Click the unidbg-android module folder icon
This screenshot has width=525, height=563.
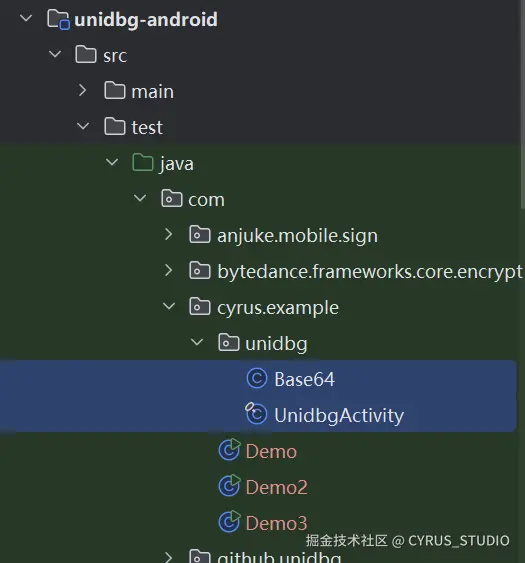[x=58, y=19]
